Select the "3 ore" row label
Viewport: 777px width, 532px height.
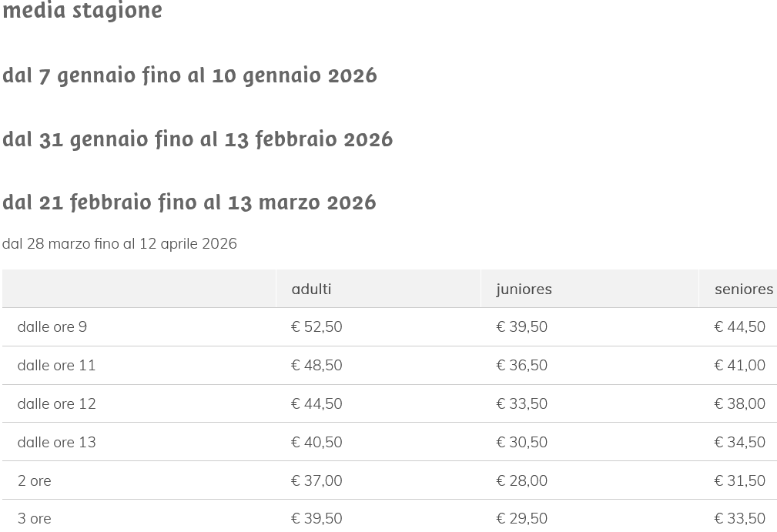click(34, 518)
